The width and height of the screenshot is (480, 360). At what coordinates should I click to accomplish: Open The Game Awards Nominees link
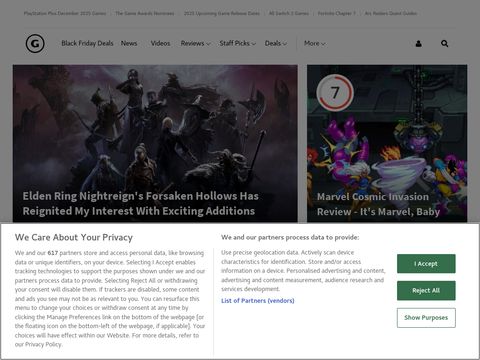[145, 13]
